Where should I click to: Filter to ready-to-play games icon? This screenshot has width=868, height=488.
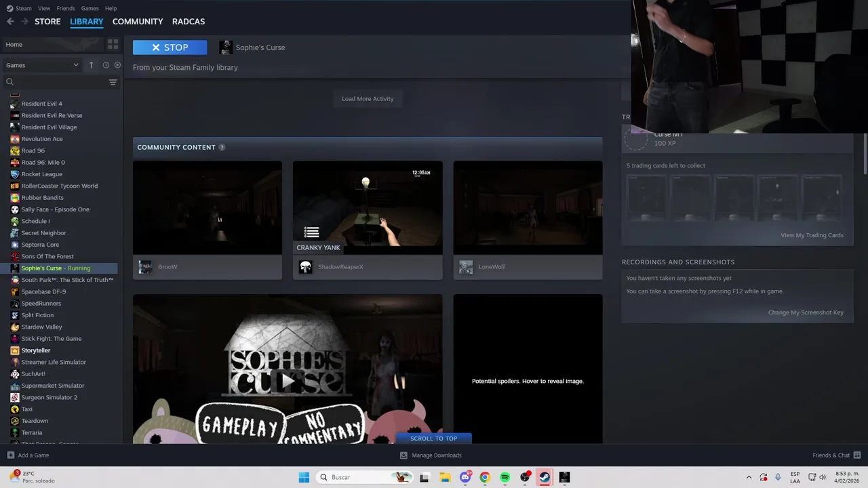tap(117, 65)
